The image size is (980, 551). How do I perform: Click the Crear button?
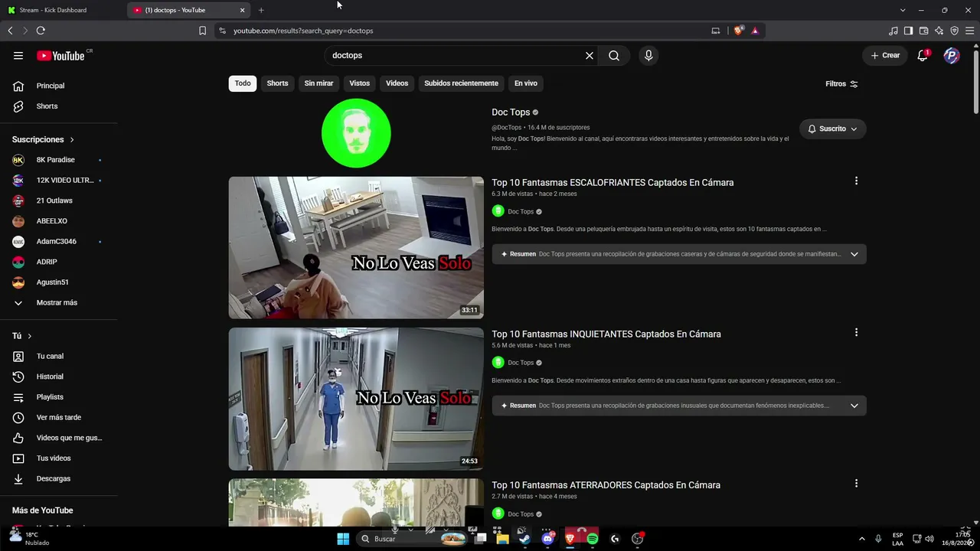click(885, 55)
